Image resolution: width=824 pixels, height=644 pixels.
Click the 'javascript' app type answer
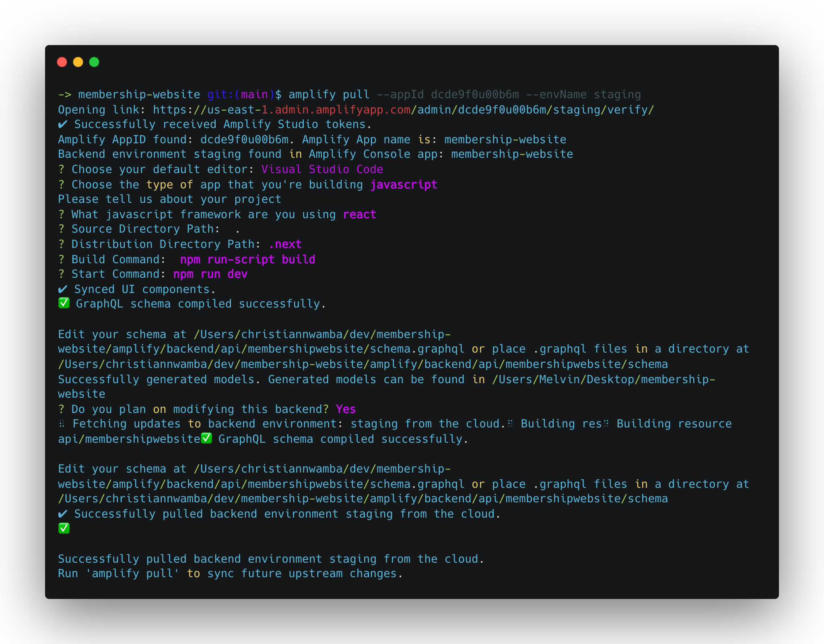[x=404, y=185]
